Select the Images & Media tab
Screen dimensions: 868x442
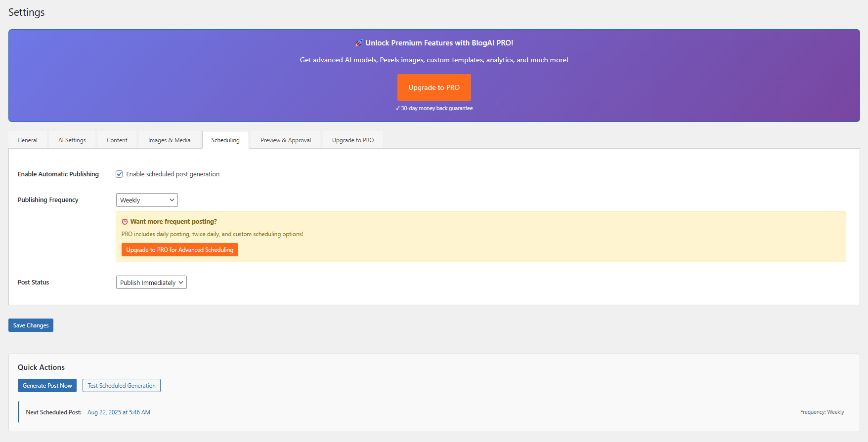click(x=169, y=140)
